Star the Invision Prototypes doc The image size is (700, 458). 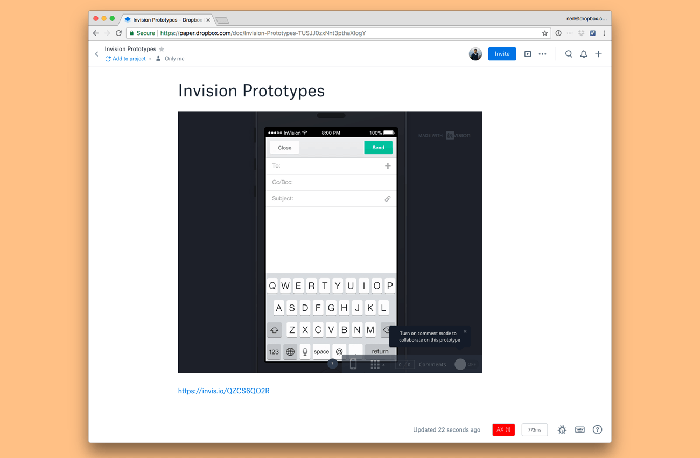click(x=162, y=49)
